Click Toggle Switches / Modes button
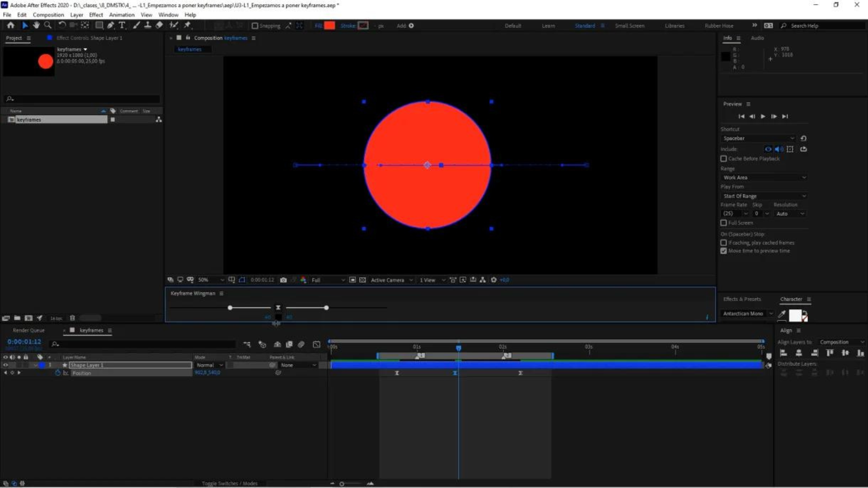Viewport: 868px width, 488px height. point(230,483)
